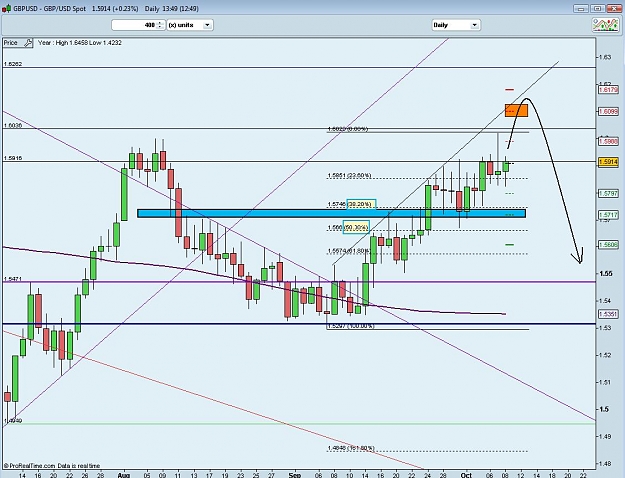
Task: Click the GBPUSD candlestick icon in title bar
Action: click(x=6, y=9)
